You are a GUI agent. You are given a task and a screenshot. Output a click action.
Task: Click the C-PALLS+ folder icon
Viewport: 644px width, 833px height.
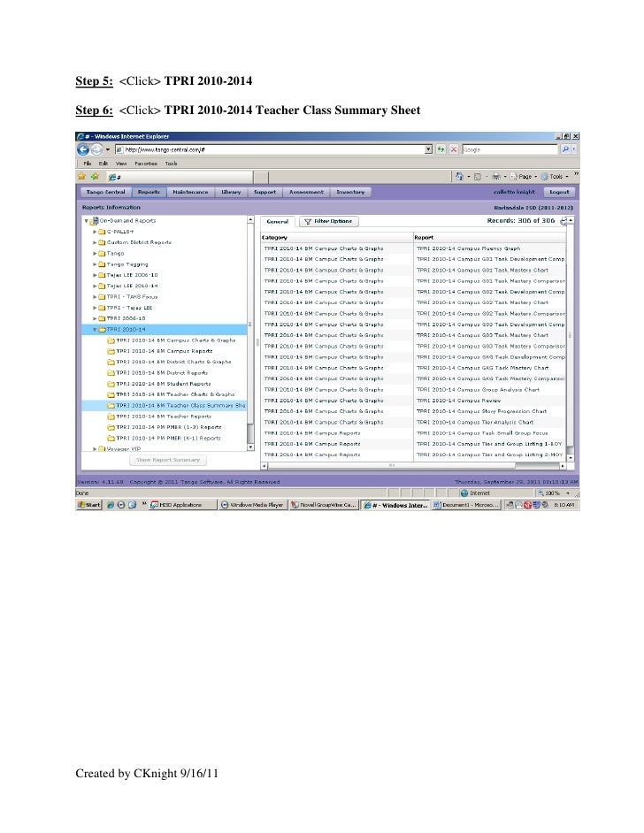pyautogui.click(x=102, y=233)
